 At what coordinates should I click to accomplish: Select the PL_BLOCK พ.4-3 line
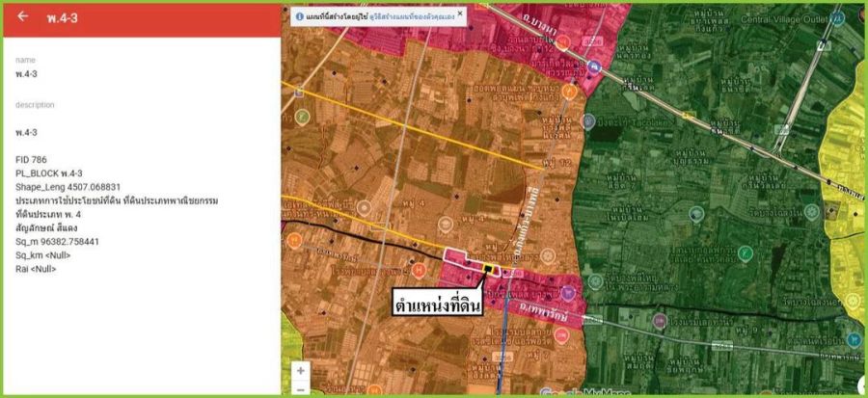49,173
